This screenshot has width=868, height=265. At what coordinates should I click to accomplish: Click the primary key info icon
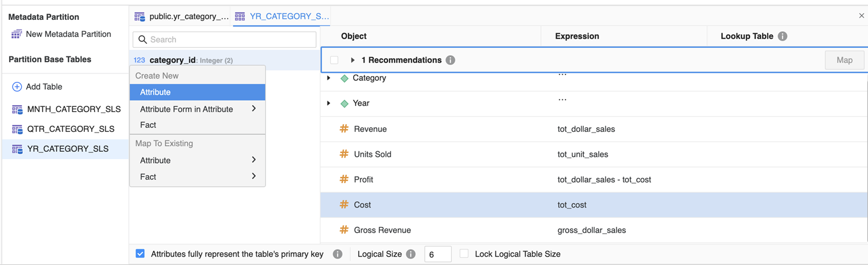point(337,254)
